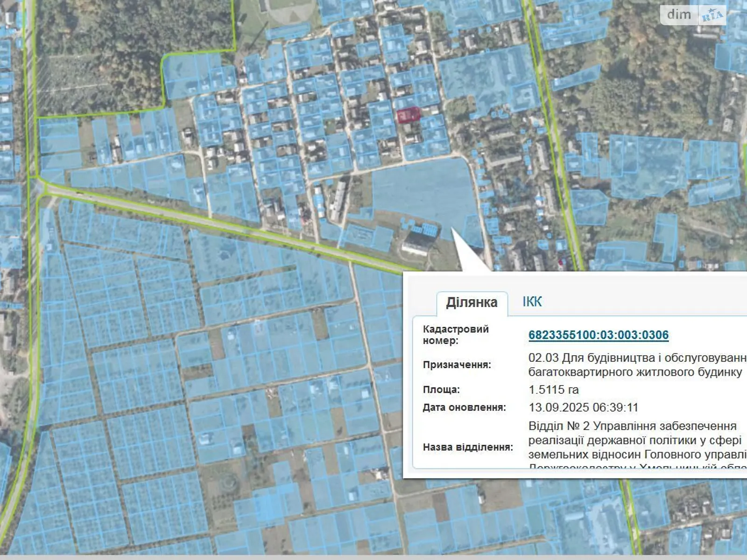Click the Кадастровий номер field label
This screenshot has height=560, width=747.
click(455, 335)
